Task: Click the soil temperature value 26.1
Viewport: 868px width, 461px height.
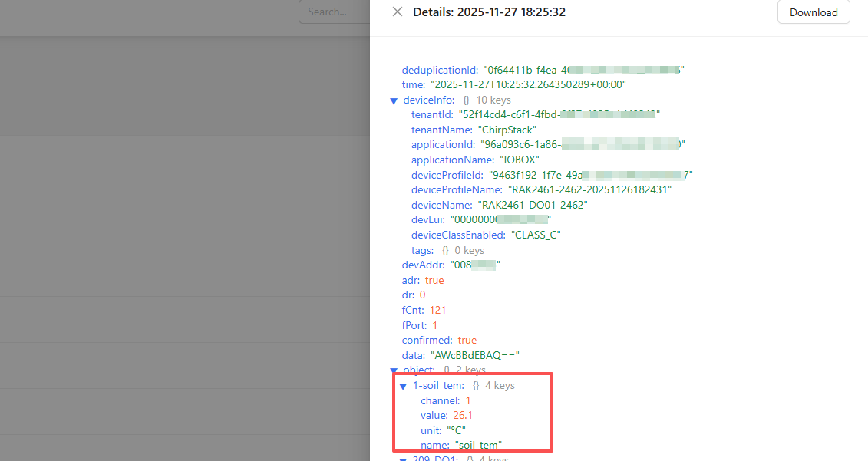Action: pos(464,415)
